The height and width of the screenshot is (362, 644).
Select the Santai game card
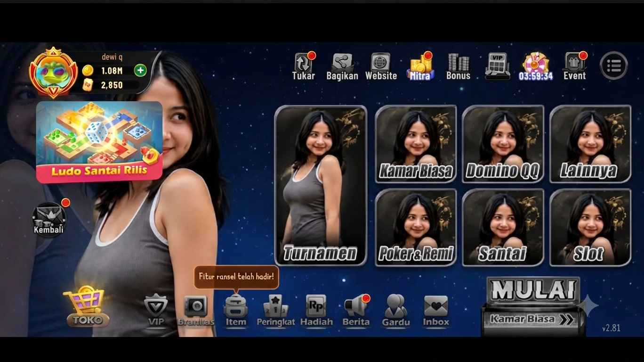503,227
